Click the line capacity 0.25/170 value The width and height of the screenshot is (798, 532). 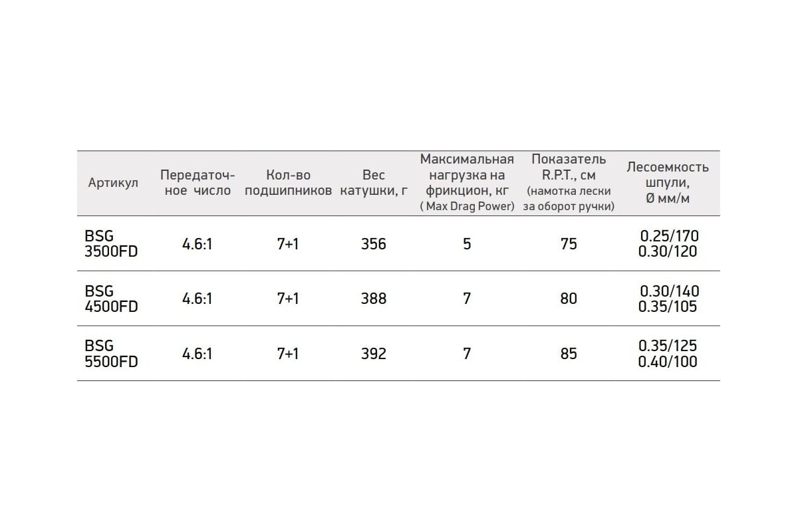click(670, 235)
